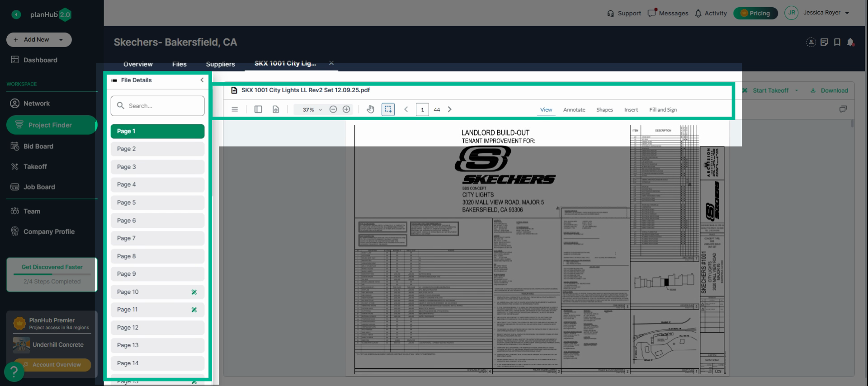Open the 37% zoom level dropdown
This screenshot has width=868, height=386.
312,109
